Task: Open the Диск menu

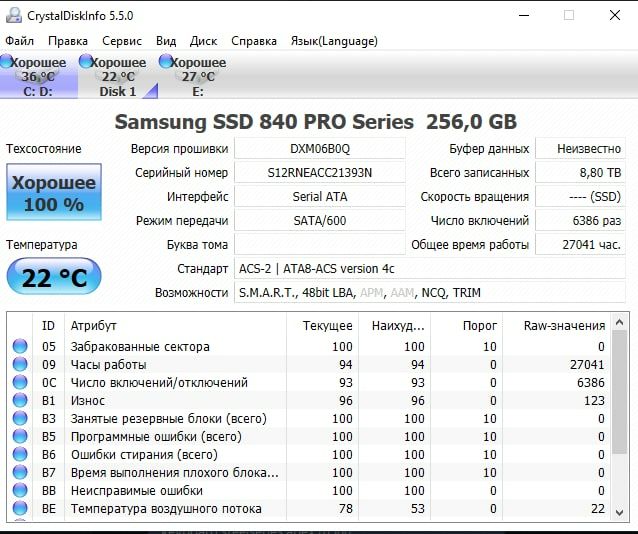Action: (203, 41)
